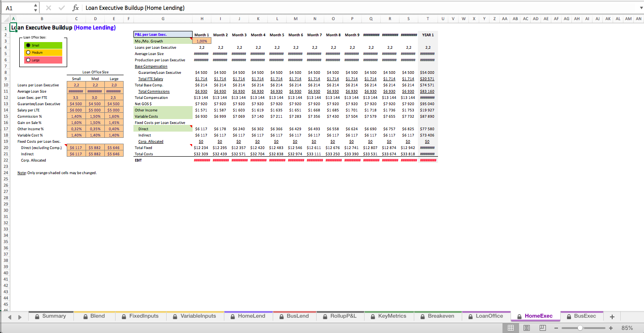Click the 'Total Commissions' row label
The image size is (644, 333).
[154, 91]
